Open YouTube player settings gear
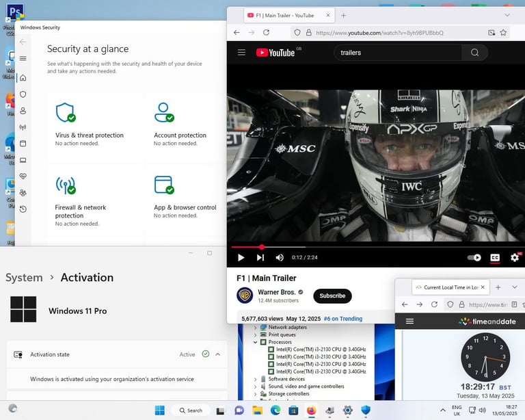Viewport: 525px width, 420px height. [515, 257]
